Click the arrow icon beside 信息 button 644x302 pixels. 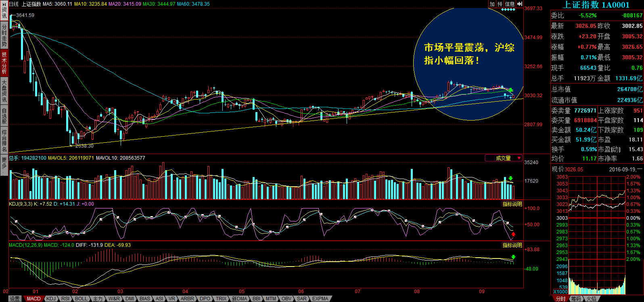520,4
